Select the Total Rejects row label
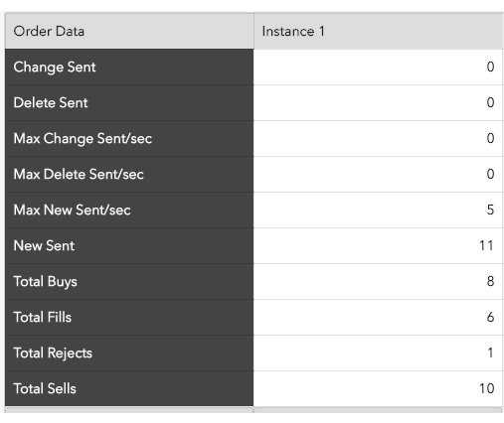The width and height of the screenshot is (504, 423). [129, 353]
